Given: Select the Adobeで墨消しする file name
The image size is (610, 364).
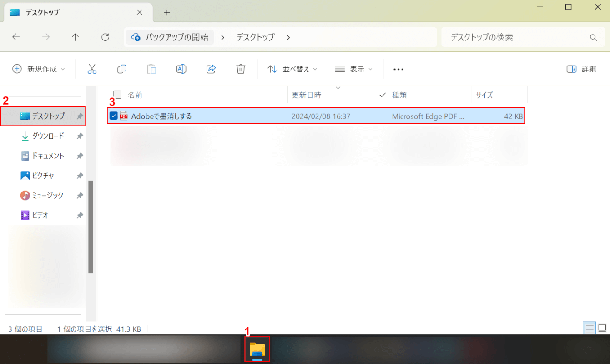Looking at the screenshot, I should pos(161,116).
